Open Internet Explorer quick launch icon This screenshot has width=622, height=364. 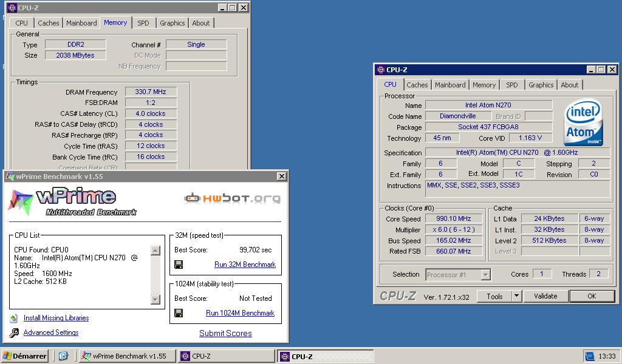tap(63, 356)
